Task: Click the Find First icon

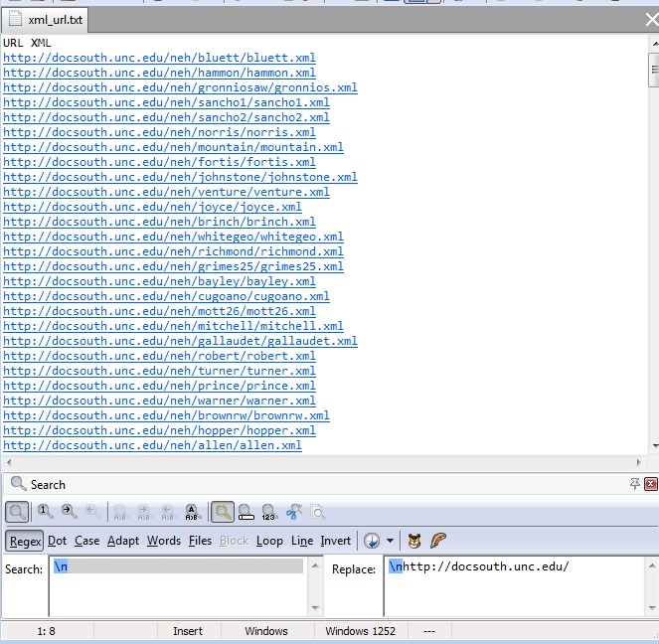Action: tap(45, 512)
